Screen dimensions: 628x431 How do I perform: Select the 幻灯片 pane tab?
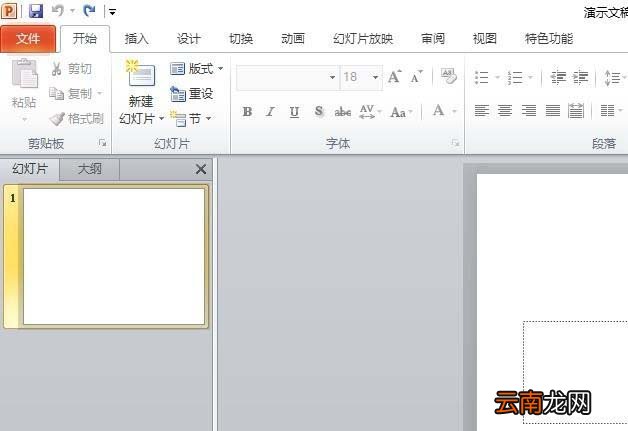click(30, 169)
